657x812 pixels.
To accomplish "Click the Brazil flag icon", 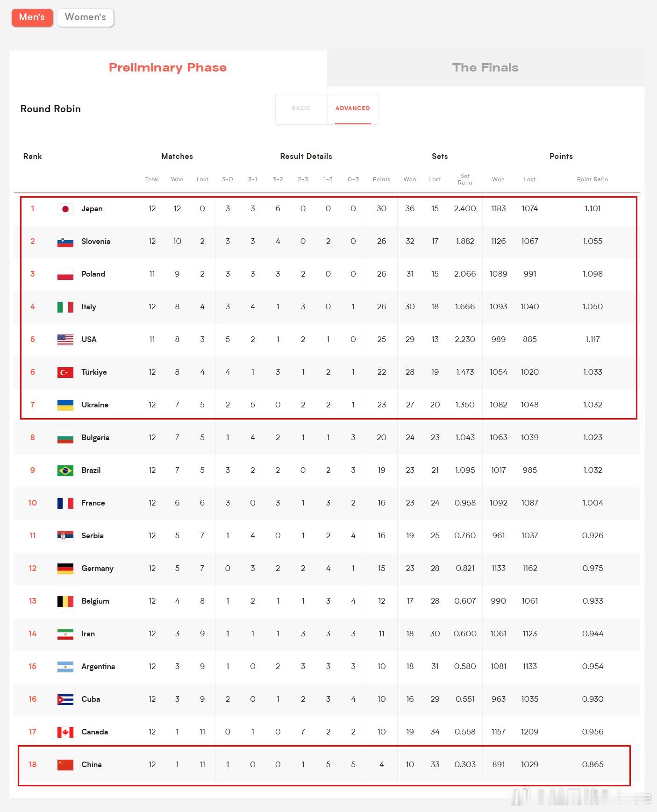I will click(x=65, y=470).
